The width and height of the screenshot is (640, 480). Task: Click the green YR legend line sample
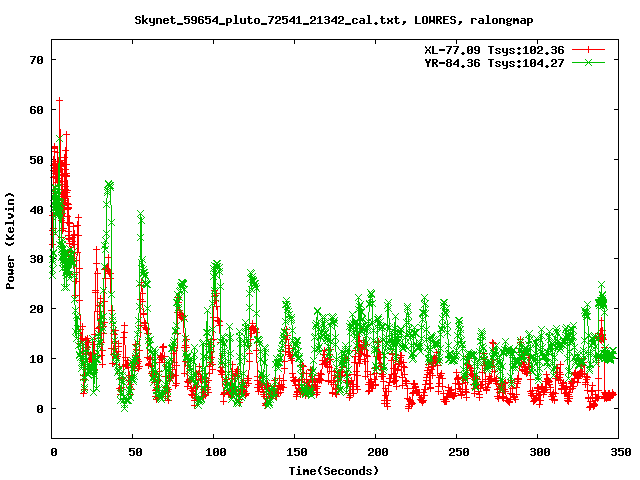[x=588, y=62]
